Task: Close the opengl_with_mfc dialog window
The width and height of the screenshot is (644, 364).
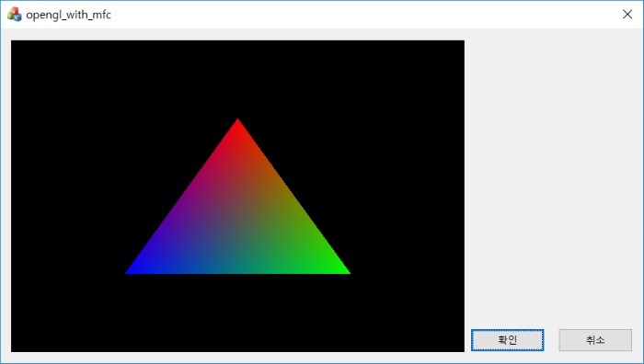Action: coord(627,15)
